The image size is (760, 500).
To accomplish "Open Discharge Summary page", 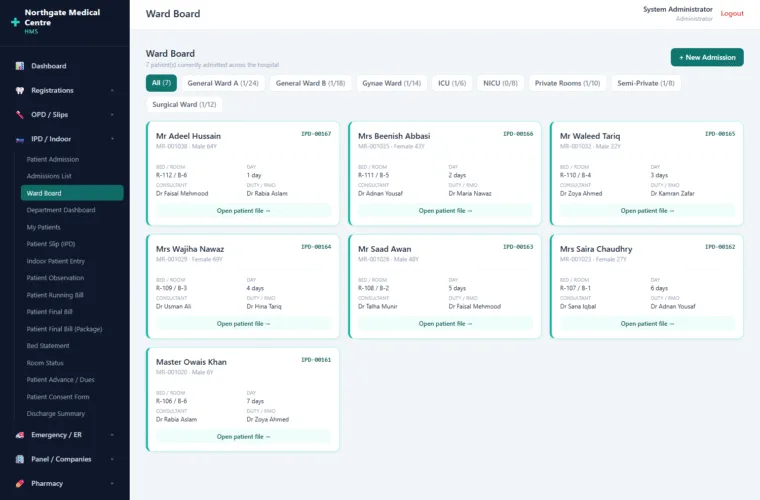I will pyautogui.click(x=72, y=414).
